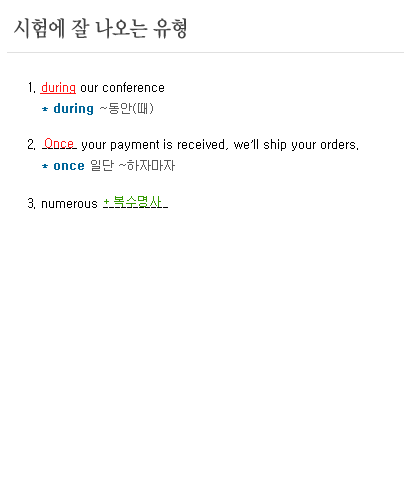410x480 pixels.
Task: Click the Korean meaning ~동안(때)
Action: click(127, 109)
